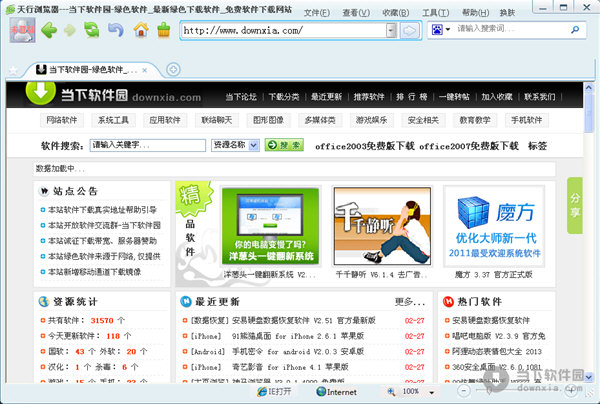Open the 工具(T) menu
The width and height of the screenshot is (600, 404).
[x=435, y=13]
